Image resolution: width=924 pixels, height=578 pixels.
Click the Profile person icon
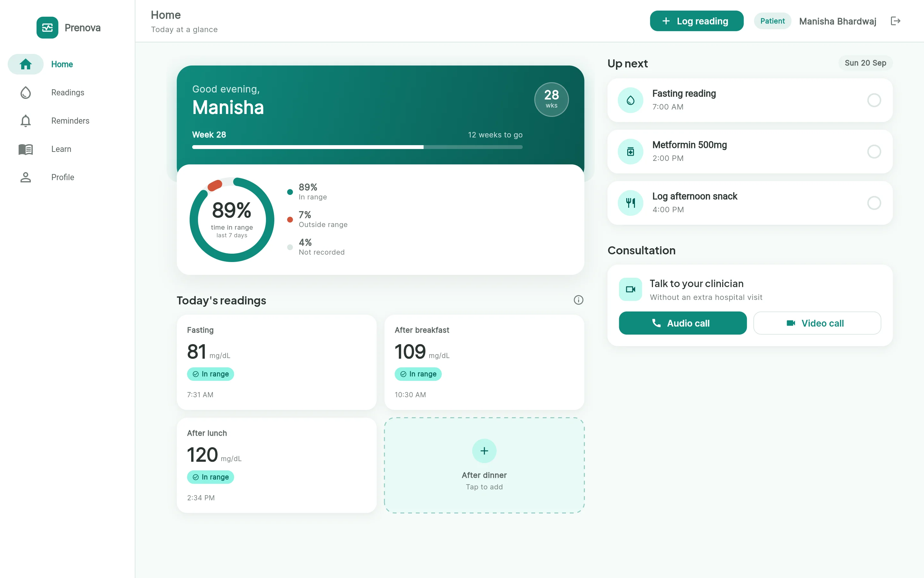pyautogui.click(x=26, y=177)
